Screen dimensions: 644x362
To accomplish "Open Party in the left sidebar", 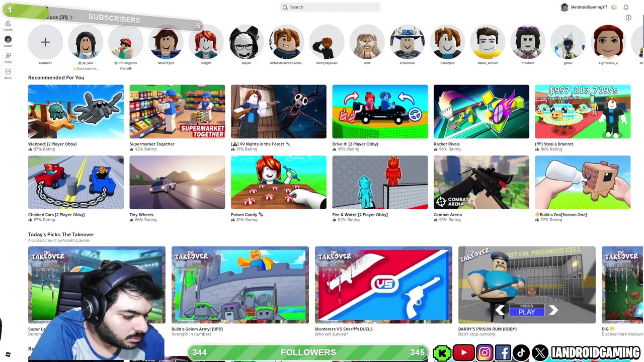I will click(8, 57).
